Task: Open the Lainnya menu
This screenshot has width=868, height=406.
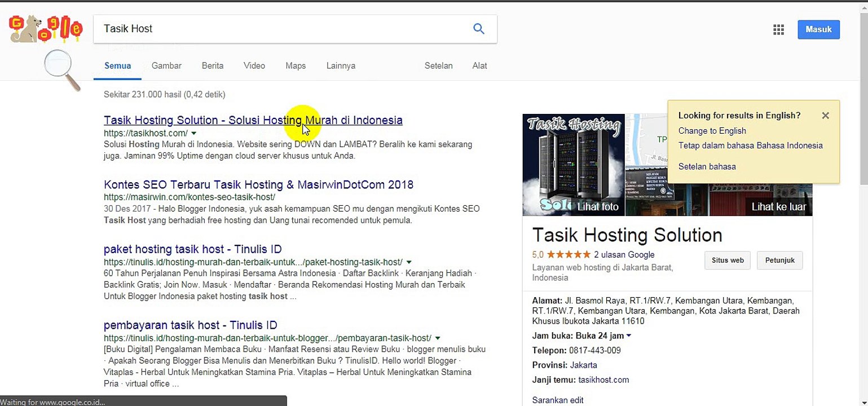Action: tap(341, 66)
